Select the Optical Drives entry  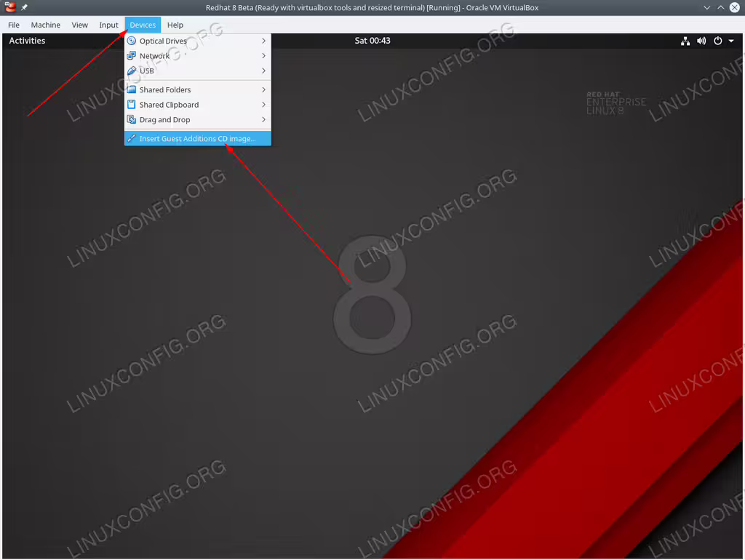click(198, 41)
